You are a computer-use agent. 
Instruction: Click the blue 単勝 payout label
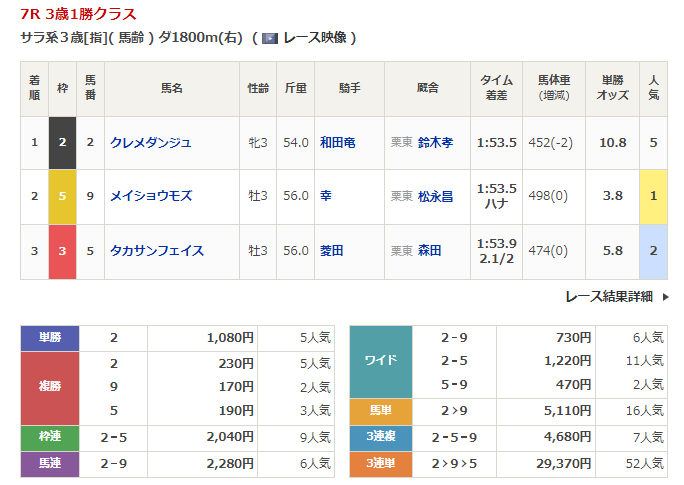coord(49,338)
